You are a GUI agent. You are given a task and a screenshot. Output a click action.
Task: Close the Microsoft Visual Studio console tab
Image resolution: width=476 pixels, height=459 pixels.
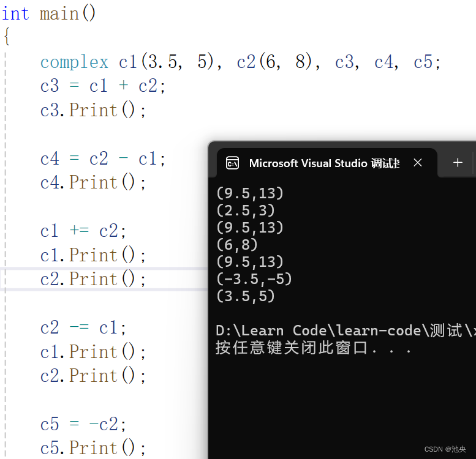point(418,163)
